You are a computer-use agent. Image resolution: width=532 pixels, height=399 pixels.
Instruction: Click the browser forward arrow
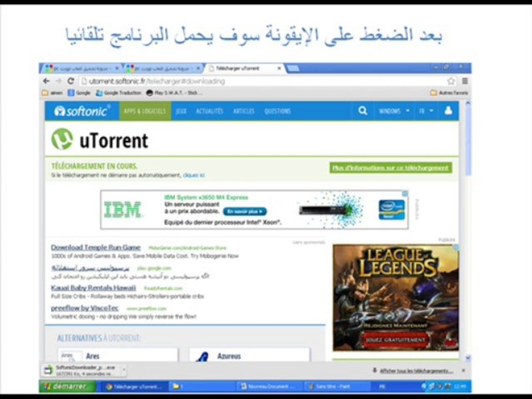pyautogui.click(x=58, y=81)
